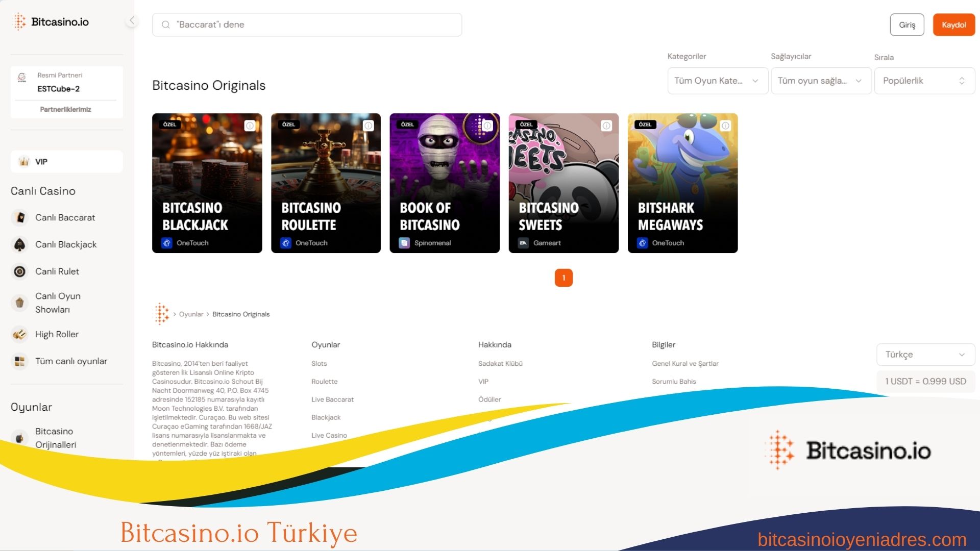Screen dimensions: 980x551
Task: Open the footer VIP link under Hakkında
Action: click(x=483, y=382)
